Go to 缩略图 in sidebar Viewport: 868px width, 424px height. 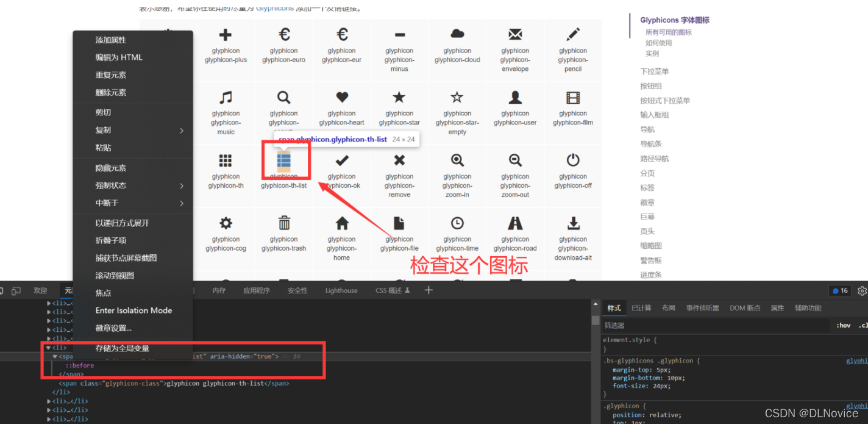651,246
